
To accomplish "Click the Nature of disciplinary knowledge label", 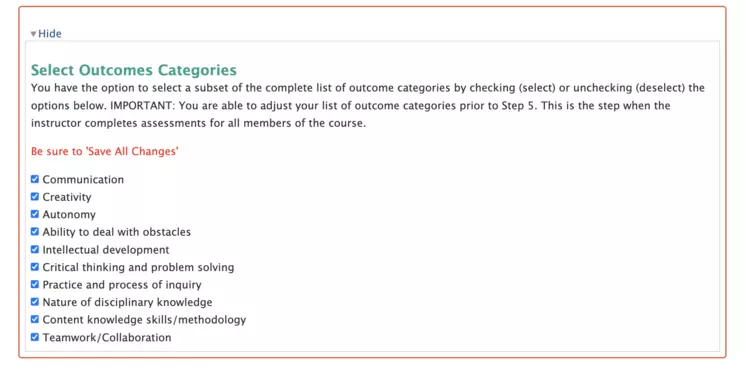I will coord(127,303).
